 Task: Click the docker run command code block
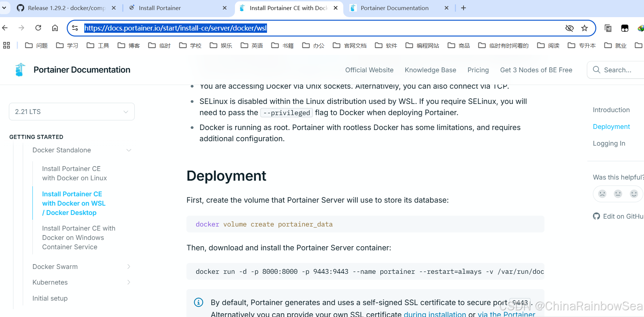365,272
